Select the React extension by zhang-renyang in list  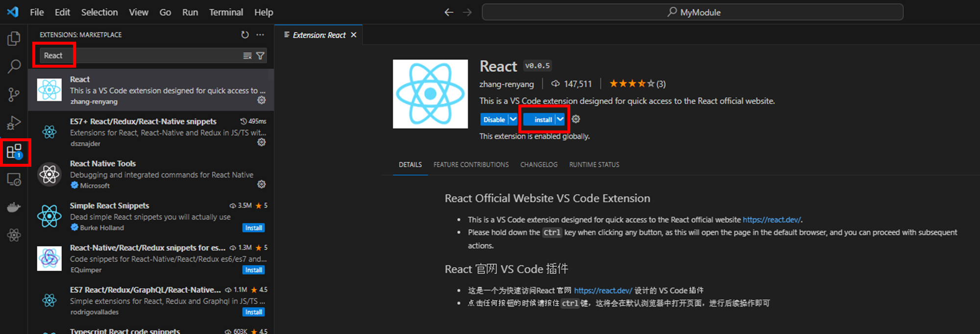(x=151, y=90)
